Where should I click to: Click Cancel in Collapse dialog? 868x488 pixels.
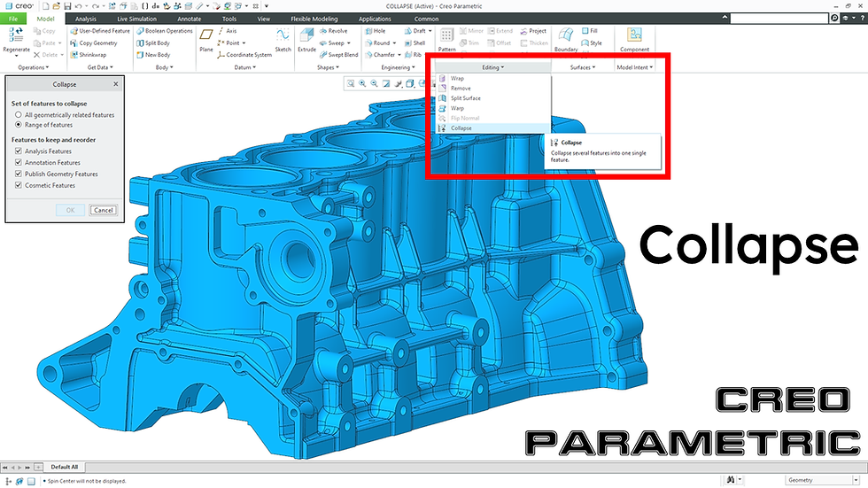point(103,210)
